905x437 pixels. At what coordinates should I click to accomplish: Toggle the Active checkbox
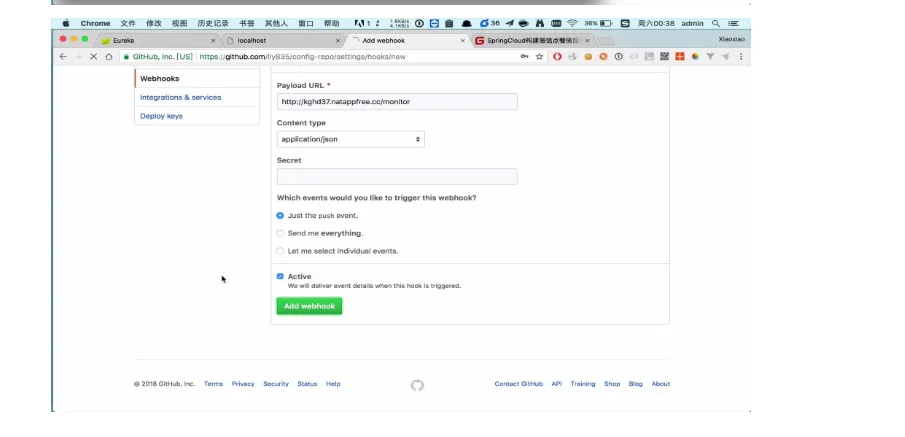(x=280, y=277)
